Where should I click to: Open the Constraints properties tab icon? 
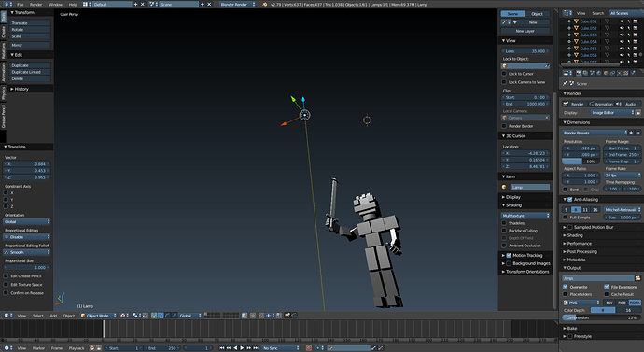(x=612, y=73)
